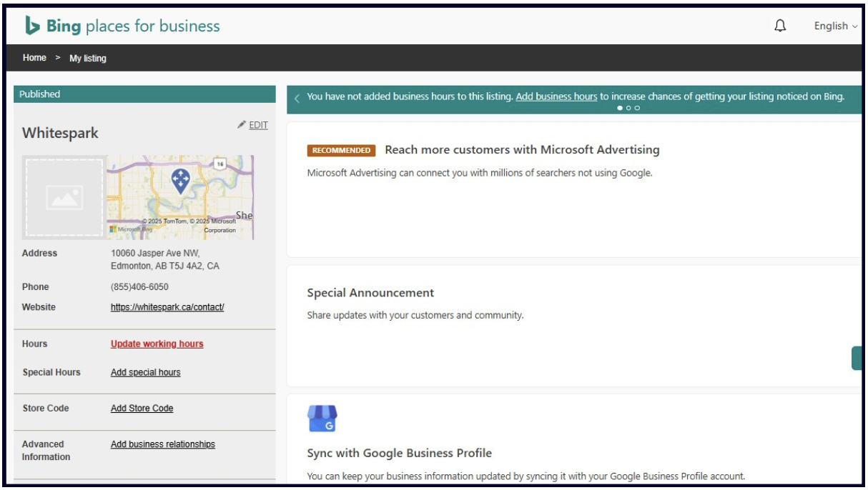Select the second carousel dot on the banner
The image size is (868, 490).
[x=628, y=108]
